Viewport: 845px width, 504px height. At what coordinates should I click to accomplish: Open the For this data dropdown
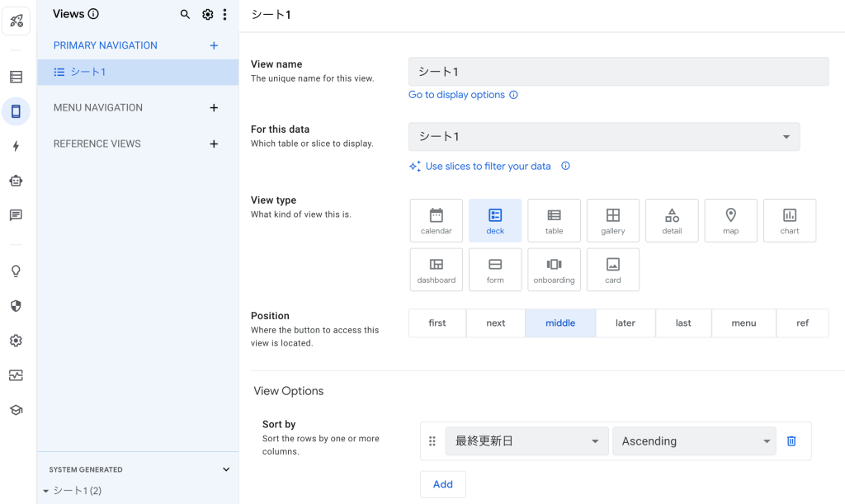pyautogui.click(x=603, y=137)
